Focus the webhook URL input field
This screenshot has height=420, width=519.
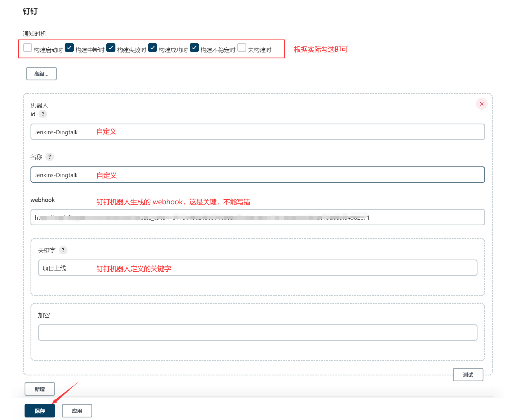(x=258, y=217)
